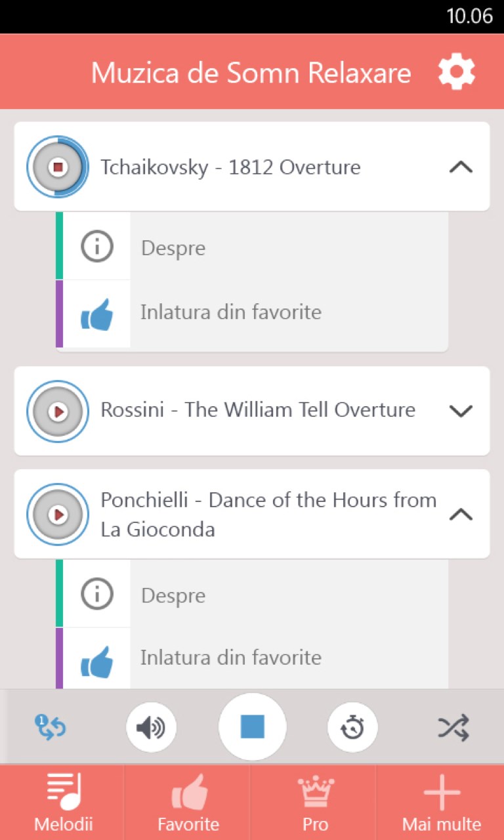Toggle thumbs-up favorite for Ponchielli track
The width and height of the screenshot is (504, 840).
click(96, 660)
